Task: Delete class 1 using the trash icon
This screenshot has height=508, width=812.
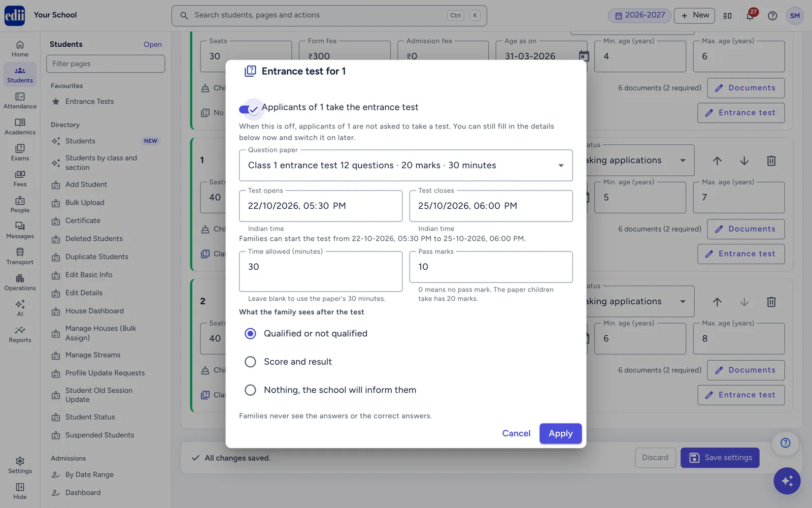Action: click(x=771, y=161)
